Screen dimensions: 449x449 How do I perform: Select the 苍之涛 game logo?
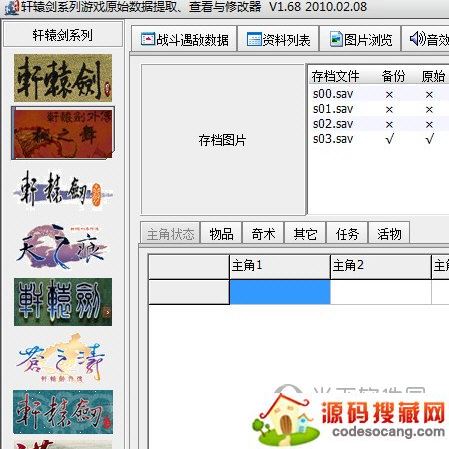[x=63, y=358]
